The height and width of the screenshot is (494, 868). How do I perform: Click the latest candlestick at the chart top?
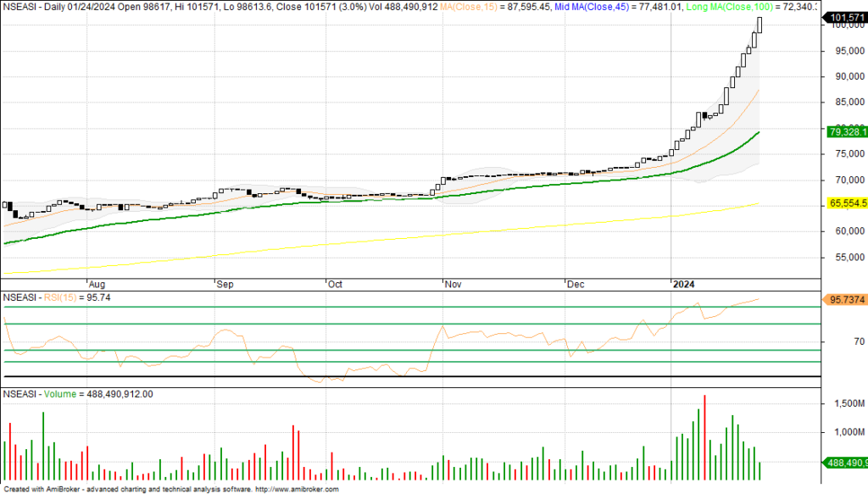(759, 25)
